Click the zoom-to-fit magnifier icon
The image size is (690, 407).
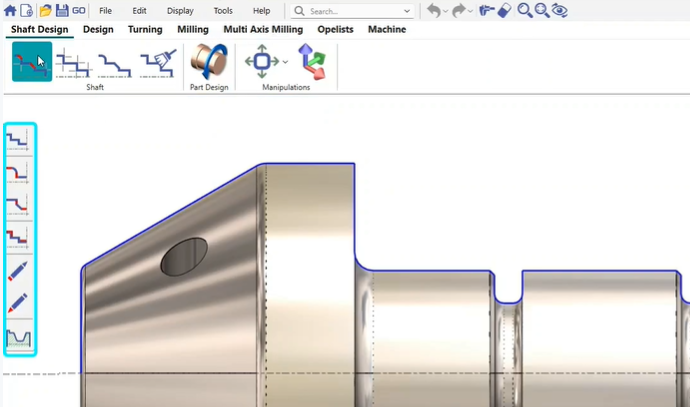pyautogui.click(x=542, y=11)
